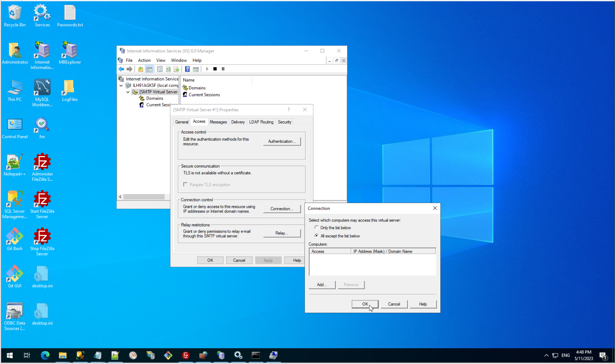615x364 pixels.
Task: Open FileZilla Server from the taskbar
Action: [186, 356]
